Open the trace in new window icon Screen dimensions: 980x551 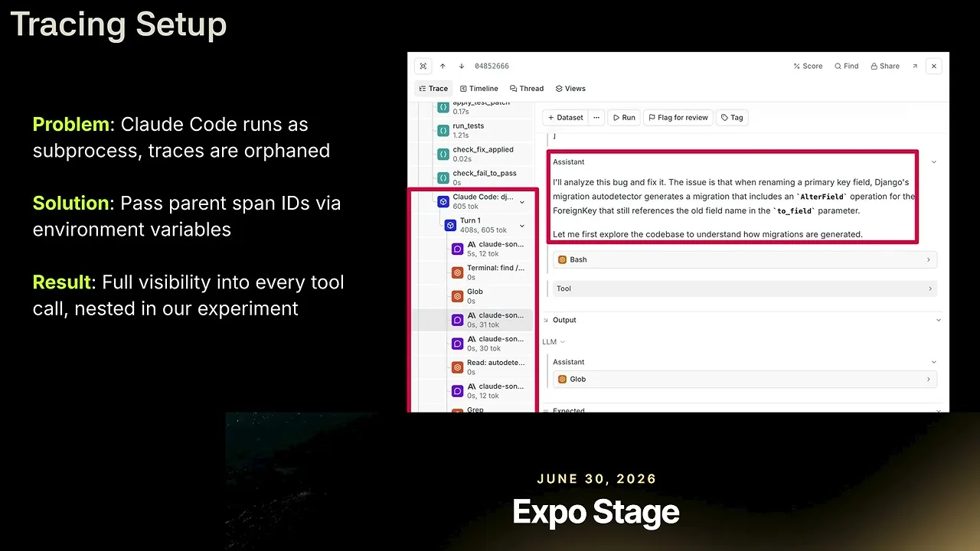pyautogui.click(x=915, y=66)
